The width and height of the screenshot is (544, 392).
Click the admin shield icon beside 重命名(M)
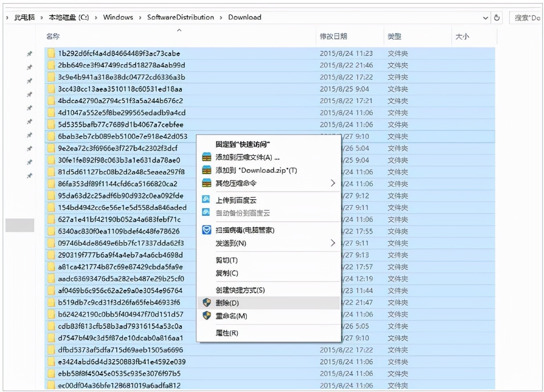click(x=206, y=316)
